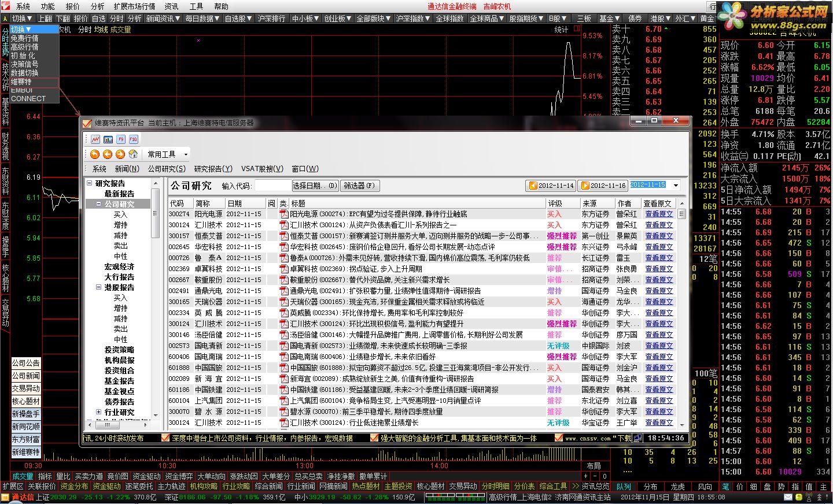Image resolution: width=833 pixels, height=504 pixels.
Task: Select 宏观经济 in the report tree
Action: click(x=119, y=266)
